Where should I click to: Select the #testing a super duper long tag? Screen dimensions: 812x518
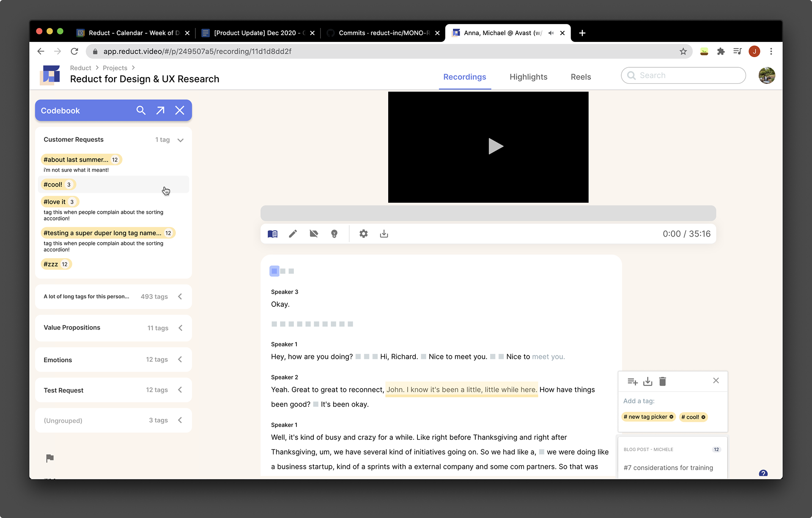108,233
